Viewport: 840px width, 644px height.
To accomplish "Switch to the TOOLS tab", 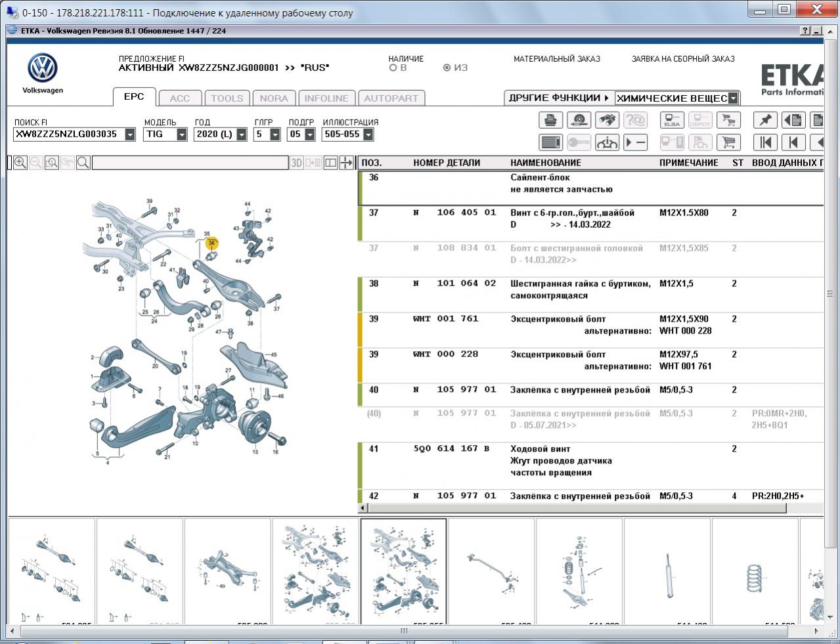I will coord(227,98).
